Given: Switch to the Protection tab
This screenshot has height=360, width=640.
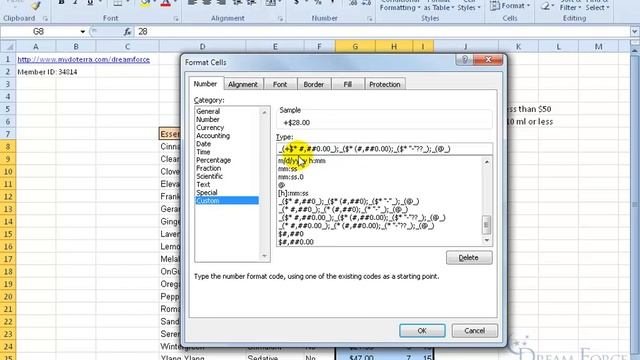Looking at the screenshot, I should pyautogui.click(x=385, y=84).
